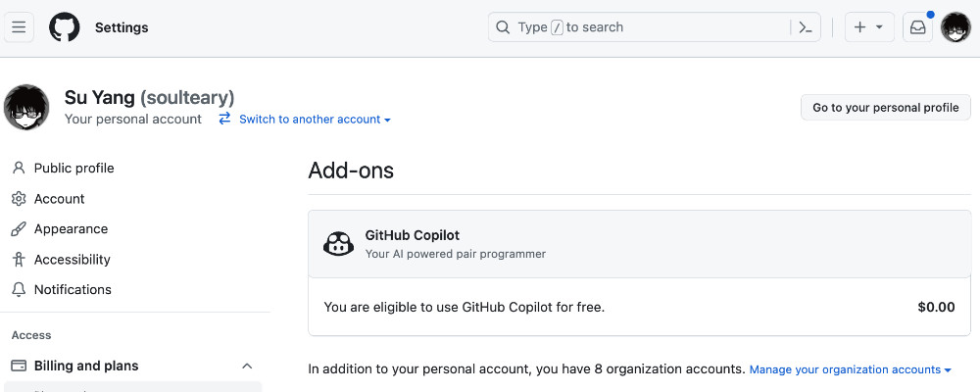Click the Notifications bell icon
The height and width of the screenshot is (392, 980).
[x=19, y=289]
